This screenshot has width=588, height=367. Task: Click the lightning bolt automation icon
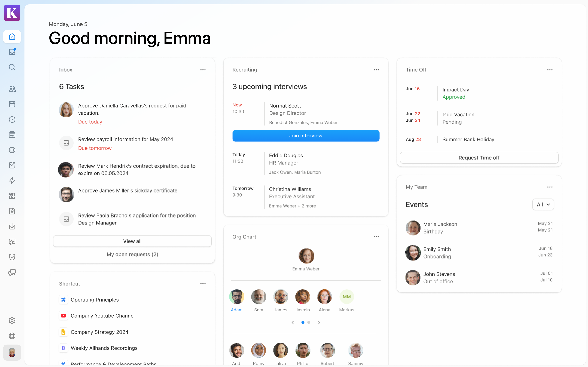[x=12, y=181]
